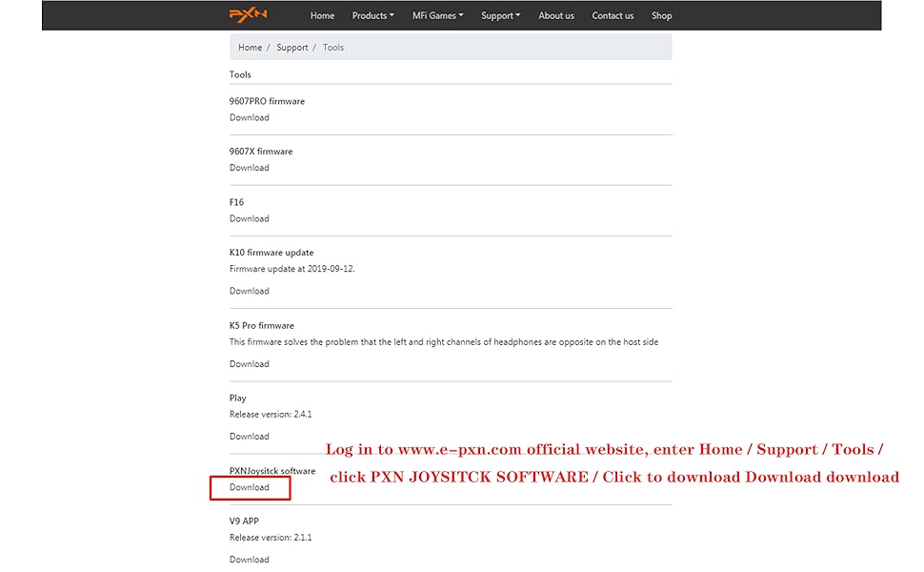Open the Support dropdown in navbar
This screenshot has height=572, width=924.
click(x=500, y=15)
